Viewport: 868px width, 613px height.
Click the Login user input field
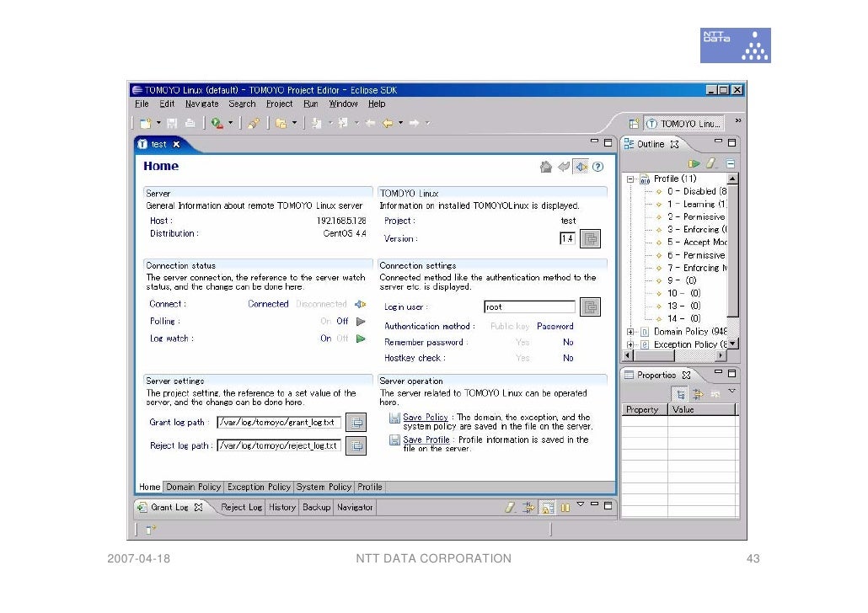point(530,307)
